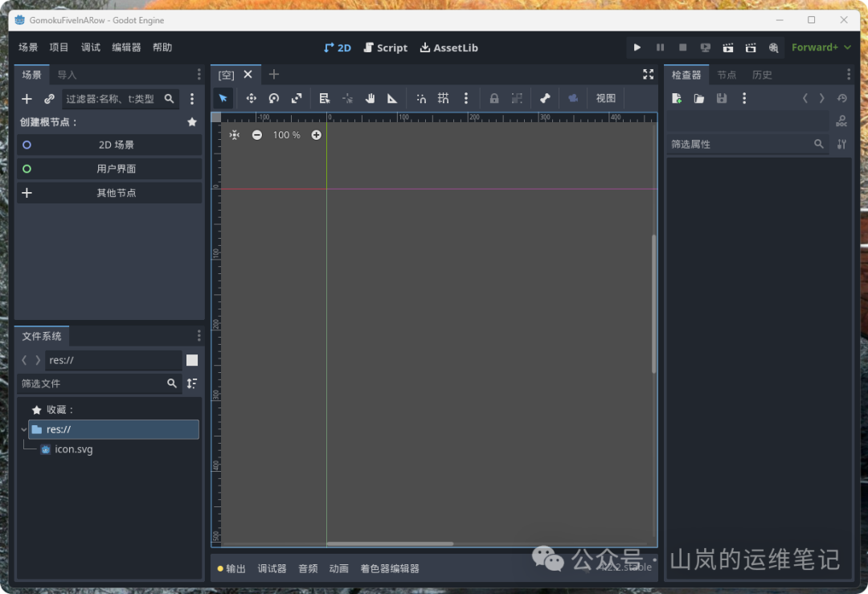Open the Movie Maker mode icon
868x594 pixels.
(x=773, y=47)
